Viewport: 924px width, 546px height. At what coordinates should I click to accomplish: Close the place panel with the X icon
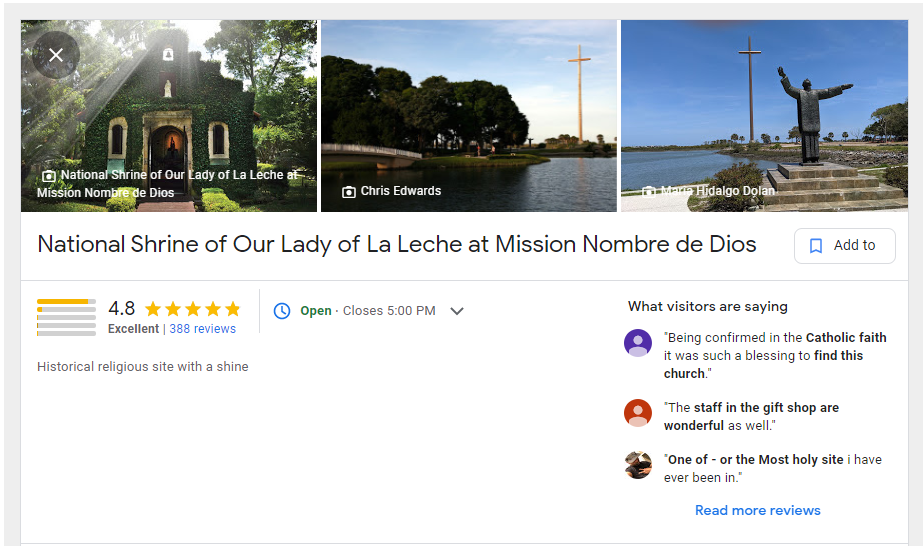[56, 55]
